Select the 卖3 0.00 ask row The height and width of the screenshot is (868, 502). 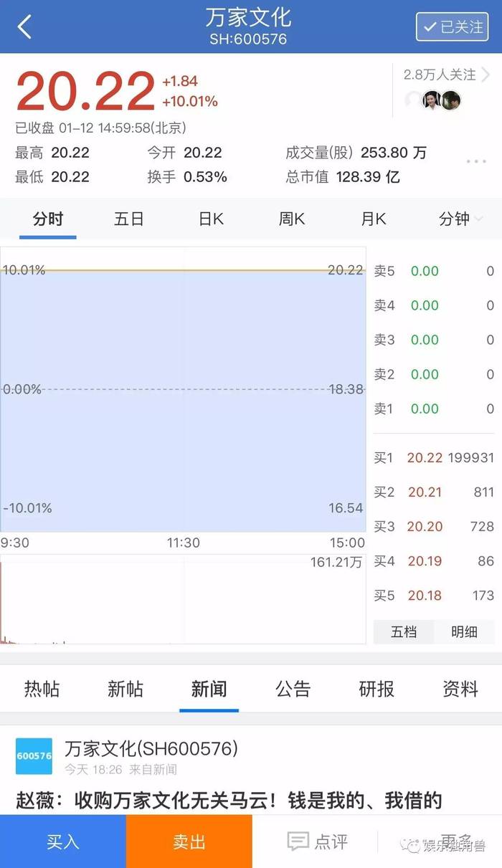tap(434, 340)
